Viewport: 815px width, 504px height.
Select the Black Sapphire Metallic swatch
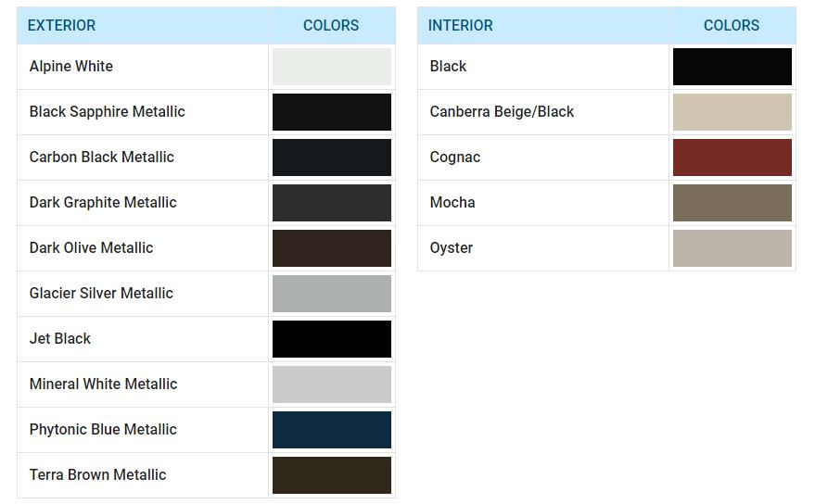[x=331, y=112]
